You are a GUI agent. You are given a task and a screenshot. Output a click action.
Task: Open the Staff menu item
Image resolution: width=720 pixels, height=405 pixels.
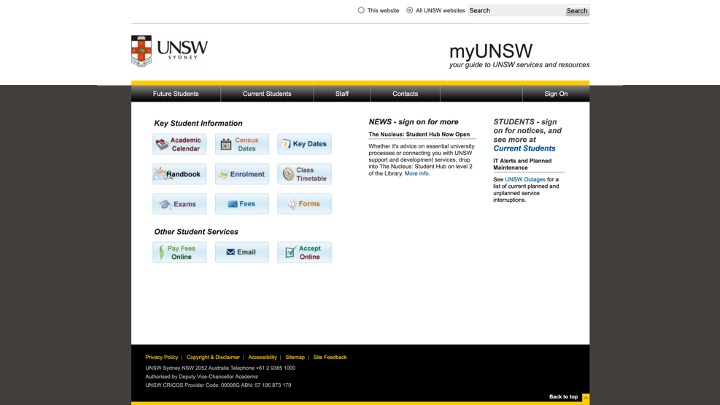click(342, 94)
